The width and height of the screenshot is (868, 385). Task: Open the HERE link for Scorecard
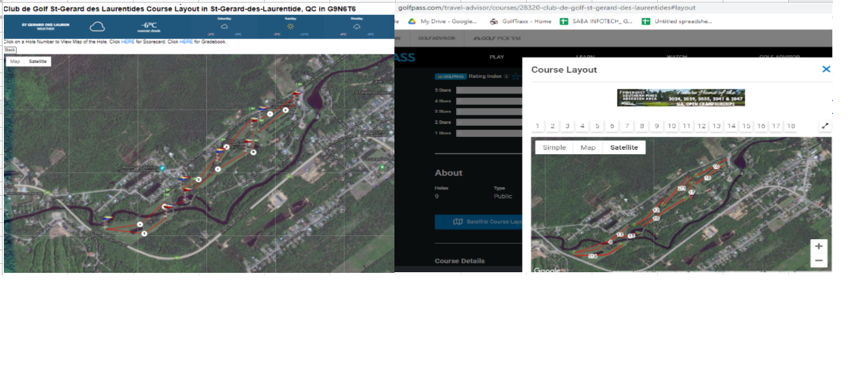(x=128, y=41)
